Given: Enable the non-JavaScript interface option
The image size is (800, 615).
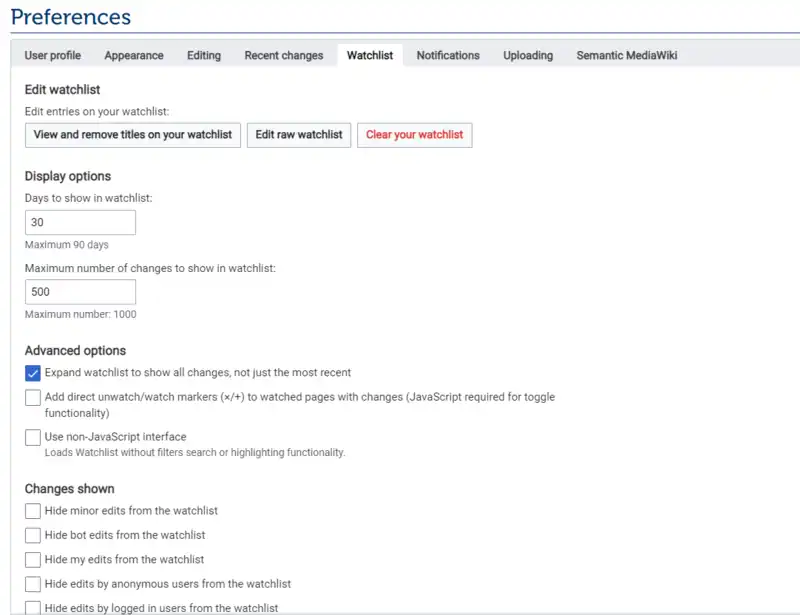Looking at the screenshot, I should [32, 436].
